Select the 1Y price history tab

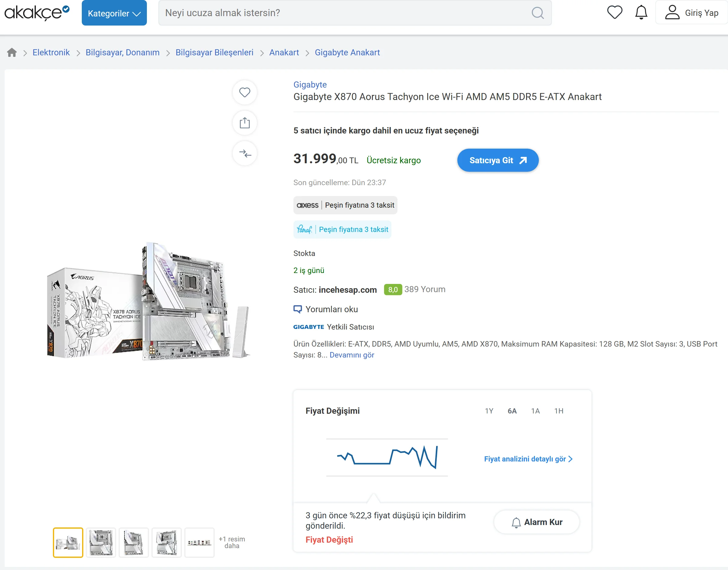(x=489, y=411)
